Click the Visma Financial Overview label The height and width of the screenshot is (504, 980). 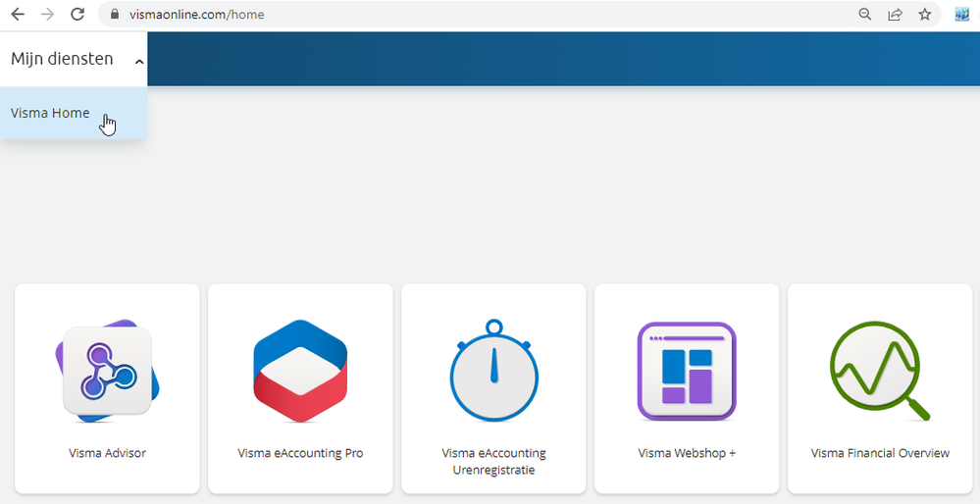pyautogui.click(x=880, y=453)
